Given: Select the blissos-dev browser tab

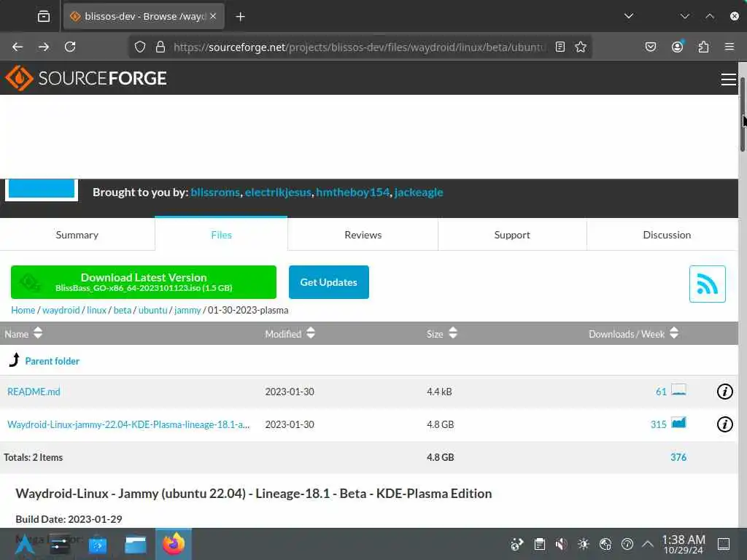Looking at the screenshot, I should (x=144, y=17).
